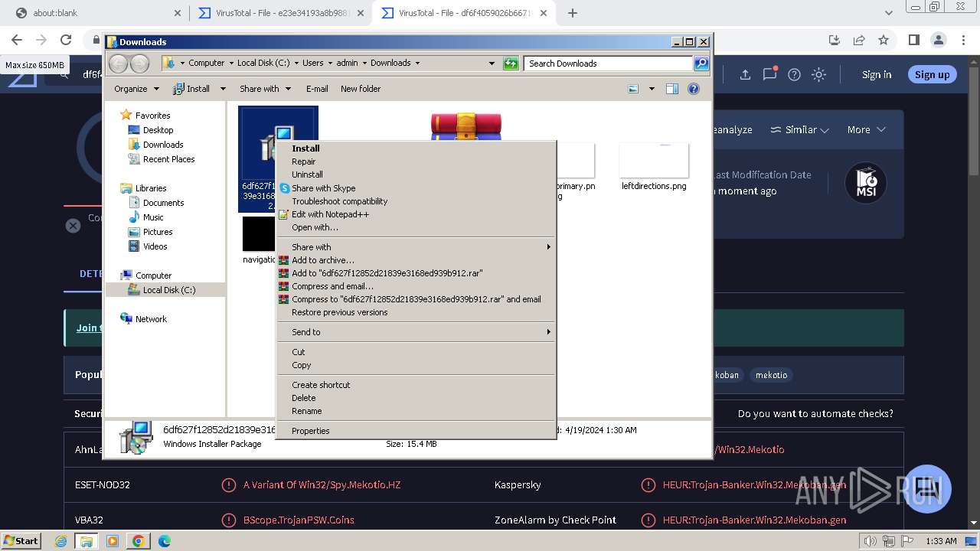The image size is (980, 551).
Task: Open Chrome from the taskbar
Action: tap(139, 541)
